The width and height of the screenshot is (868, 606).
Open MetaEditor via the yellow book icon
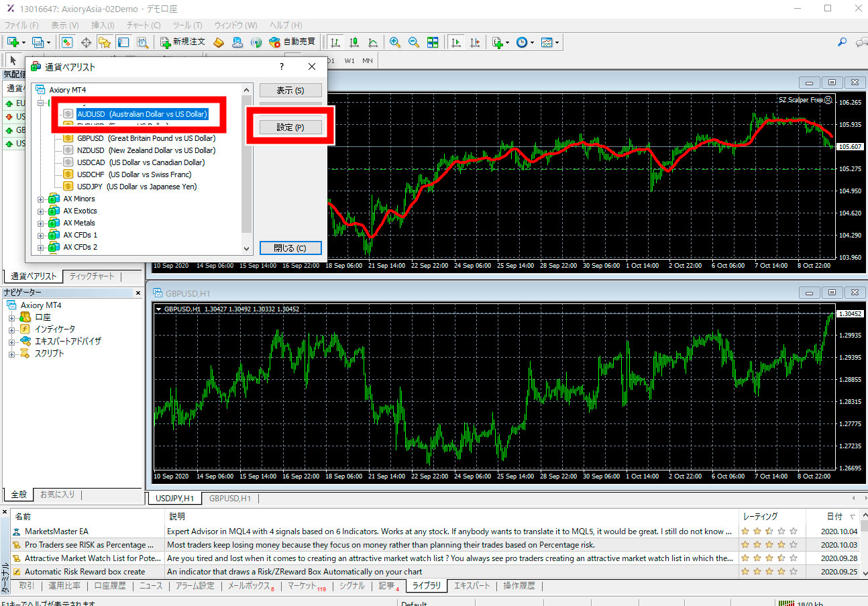tap(219, 42)
